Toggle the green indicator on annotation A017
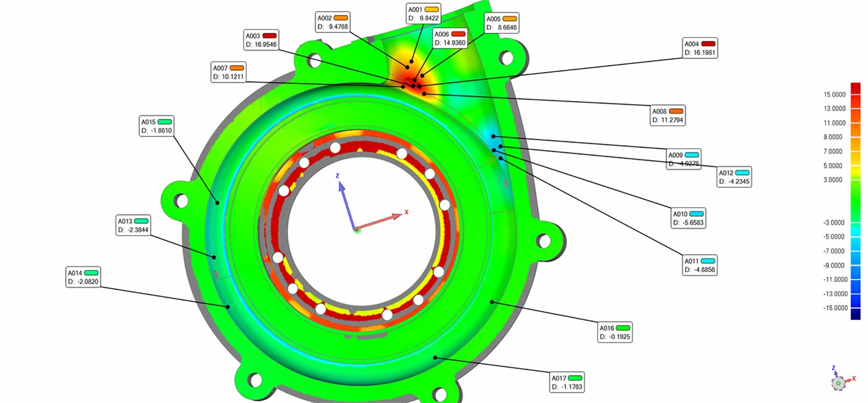868x403 pixels. point(575,377)
